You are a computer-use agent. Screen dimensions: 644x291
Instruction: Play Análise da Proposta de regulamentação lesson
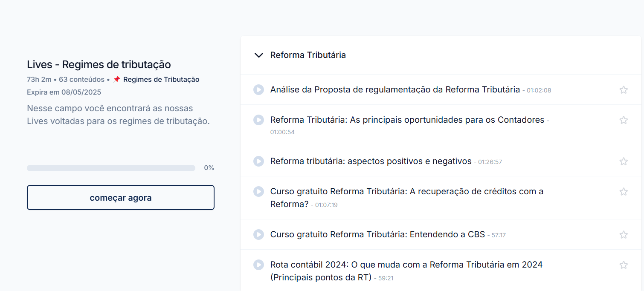258,89
